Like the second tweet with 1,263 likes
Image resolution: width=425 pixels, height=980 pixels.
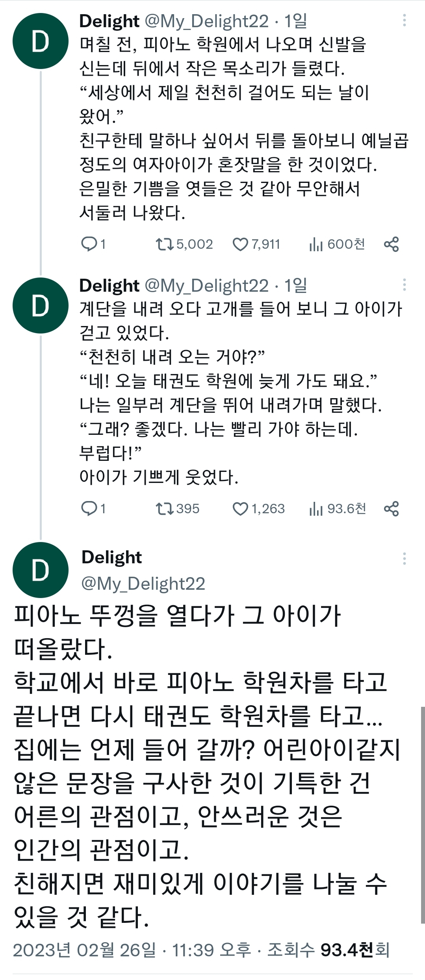click(240, 509)
